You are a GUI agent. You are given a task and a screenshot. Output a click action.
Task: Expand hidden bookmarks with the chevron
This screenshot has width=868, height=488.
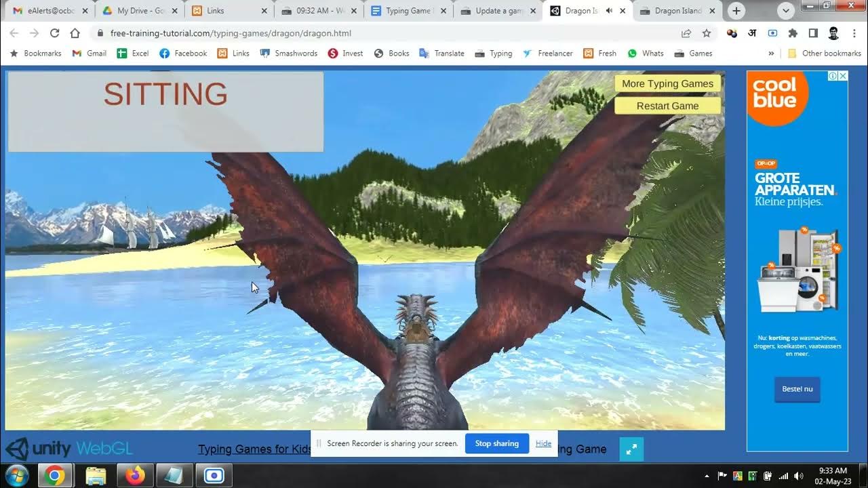[771, 53]
